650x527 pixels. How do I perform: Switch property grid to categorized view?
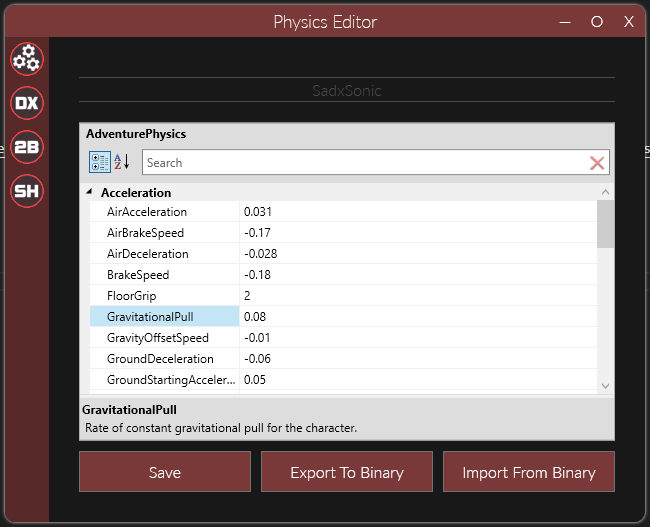(x=100, y=162)
